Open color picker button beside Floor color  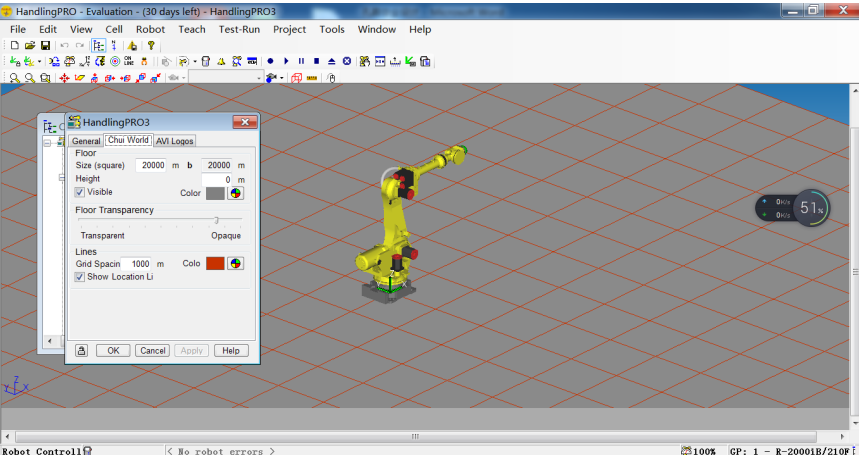click(236, 193)
